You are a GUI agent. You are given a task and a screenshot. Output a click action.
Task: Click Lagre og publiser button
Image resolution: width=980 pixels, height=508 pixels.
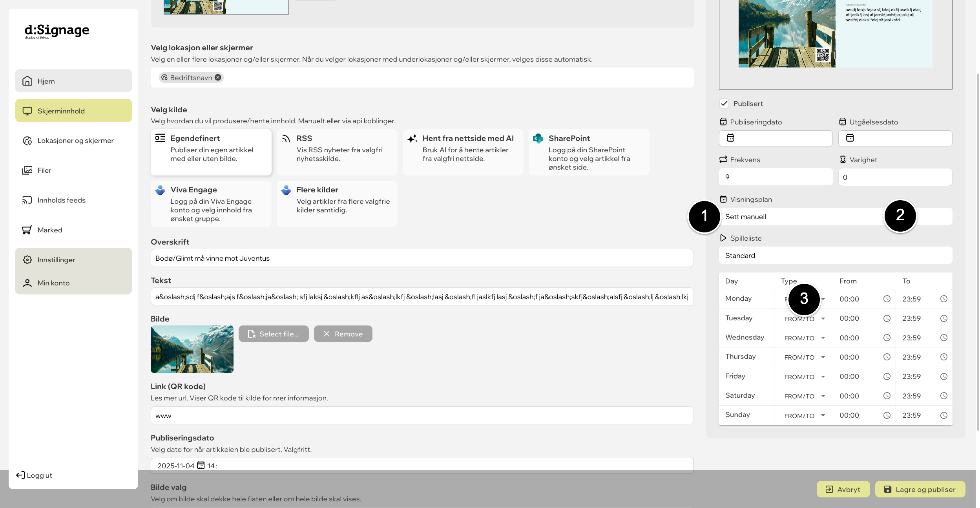click(x=920, y=489)
